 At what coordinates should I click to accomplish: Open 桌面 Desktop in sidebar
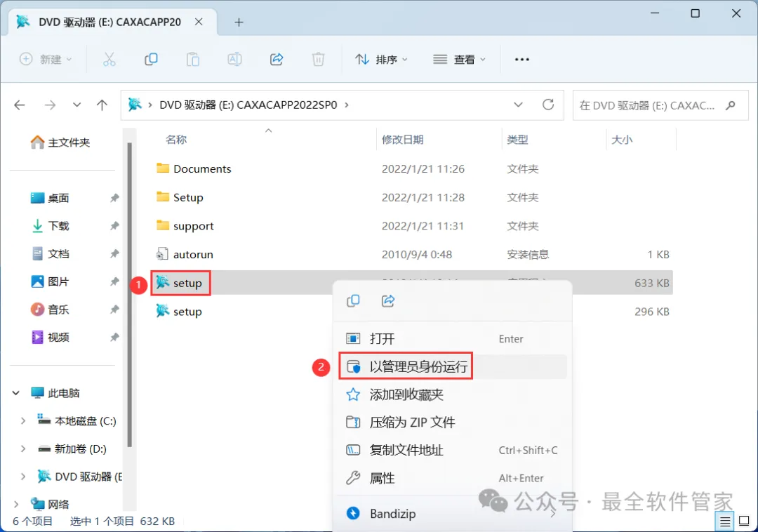coord(50,198)
